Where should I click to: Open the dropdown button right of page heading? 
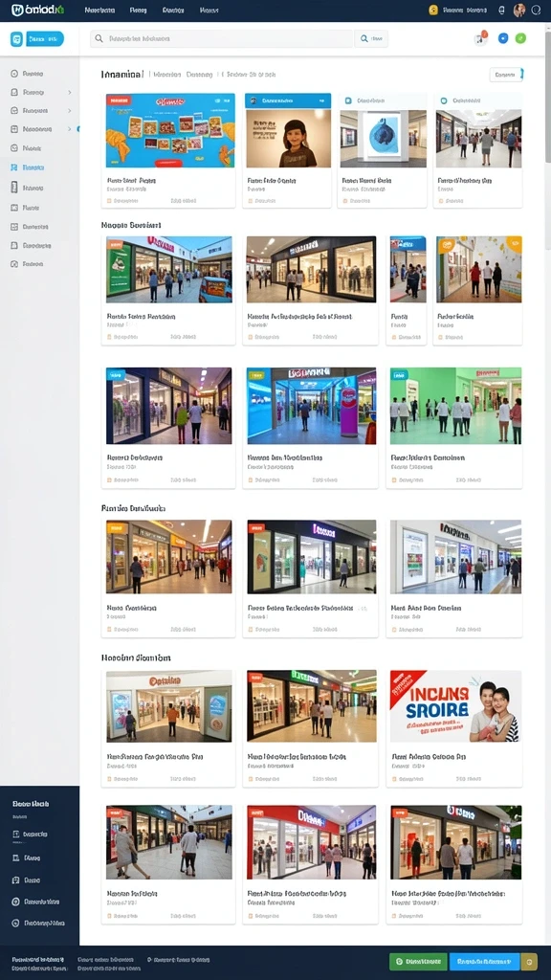(x=506, y=75)
